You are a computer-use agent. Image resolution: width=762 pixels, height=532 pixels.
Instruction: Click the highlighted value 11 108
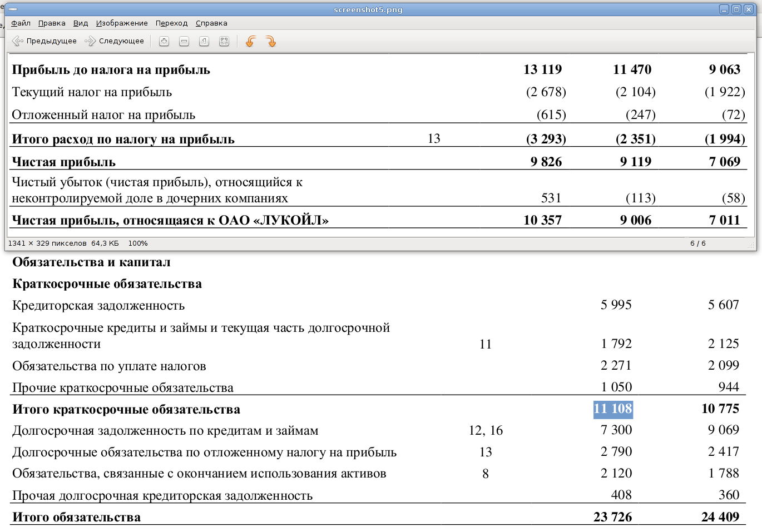613,409
